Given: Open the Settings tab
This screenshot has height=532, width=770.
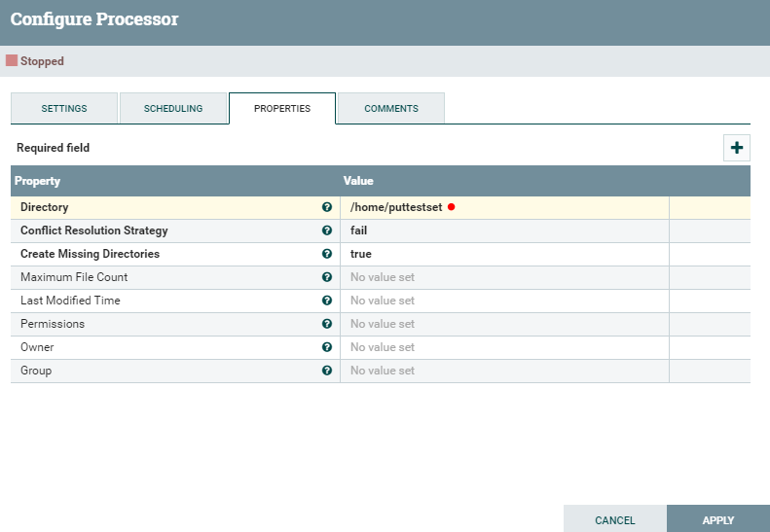Looking at the screenshot, I should tap(64, 109).
